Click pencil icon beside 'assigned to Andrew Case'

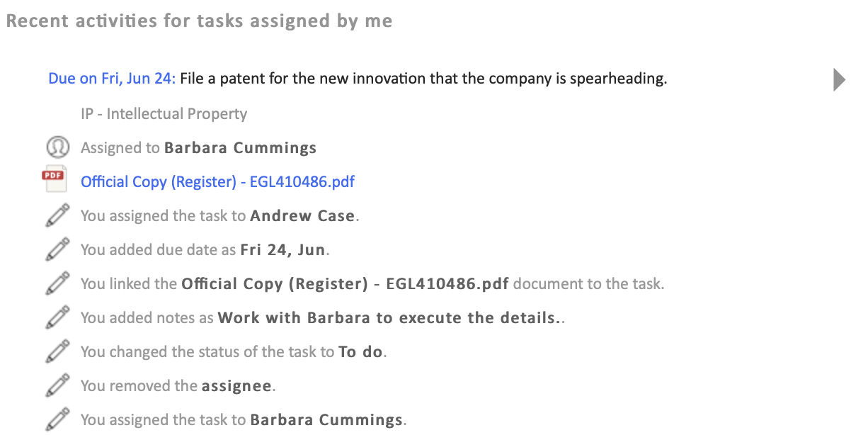click(57, 215)
